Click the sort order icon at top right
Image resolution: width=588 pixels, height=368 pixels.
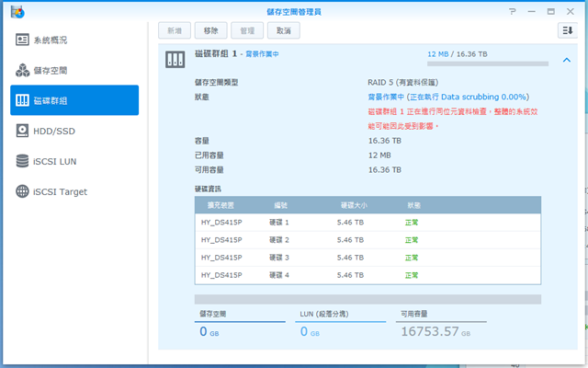pos(566,30)
